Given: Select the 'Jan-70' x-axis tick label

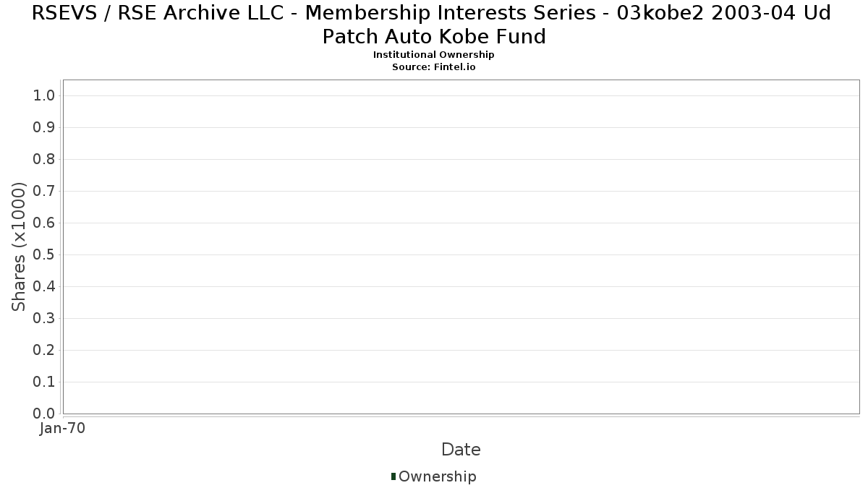Looking at the screenshot, I should [62, 428].
